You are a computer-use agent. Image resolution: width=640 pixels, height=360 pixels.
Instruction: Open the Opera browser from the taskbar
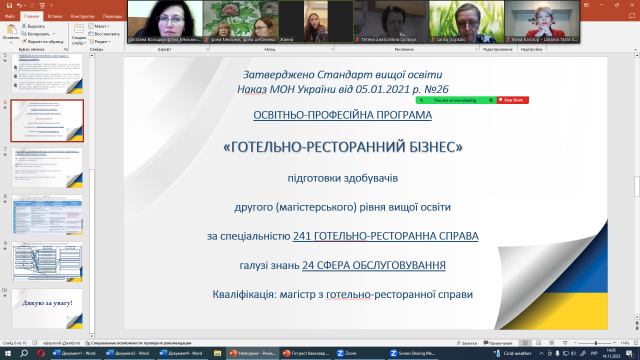coord(41,353)
